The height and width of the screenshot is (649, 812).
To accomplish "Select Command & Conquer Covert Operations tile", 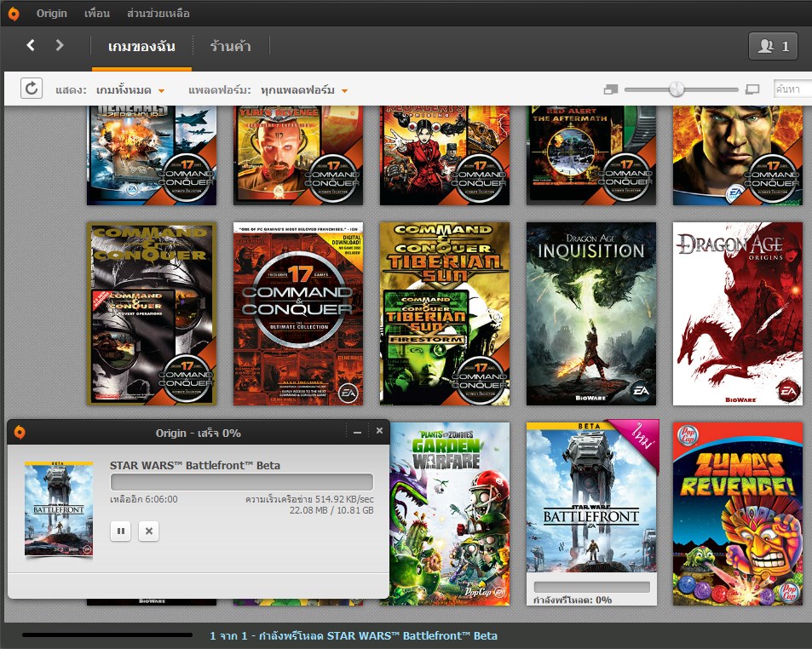I will 152,313.
